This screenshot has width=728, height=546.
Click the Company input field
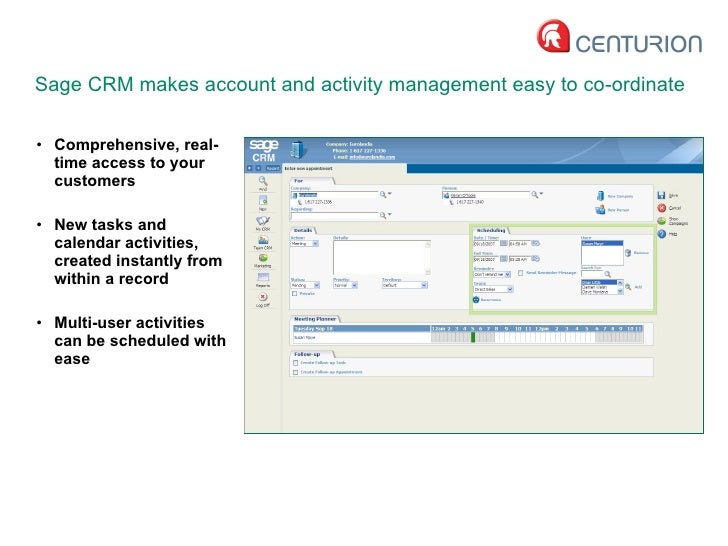pos(334,195)
